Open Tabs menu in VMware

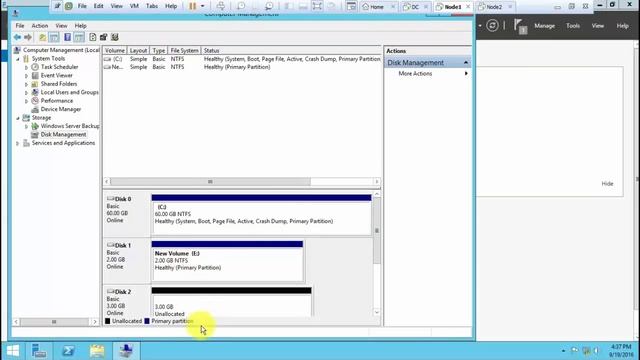152,6
